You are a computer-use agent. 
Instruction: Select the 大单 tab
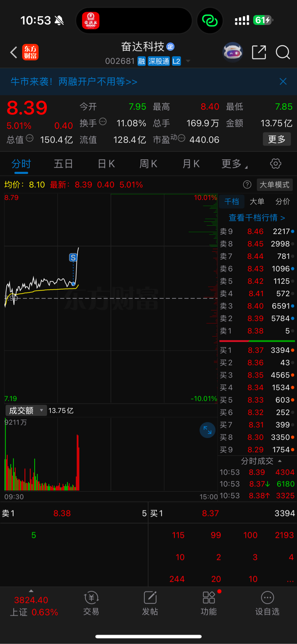pyautogui.click(x=257, y=202)
